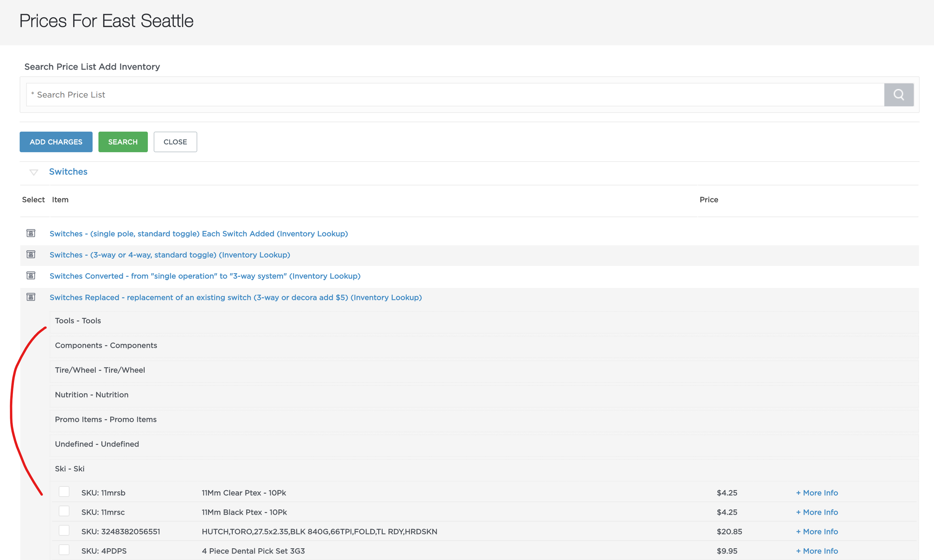Open inventory lookup icon for Switches Replaced row

click(x=31, y=297)
